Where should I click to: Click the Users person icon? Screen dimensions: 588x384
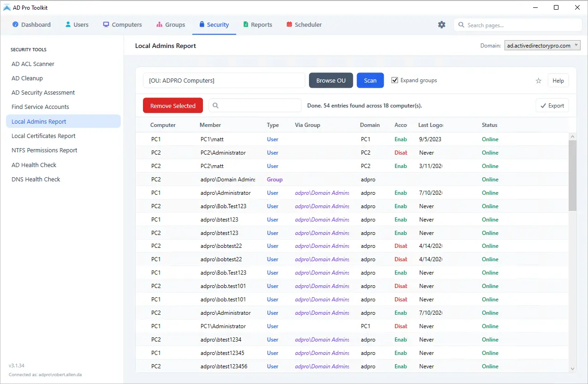click(x=68, y=24)
